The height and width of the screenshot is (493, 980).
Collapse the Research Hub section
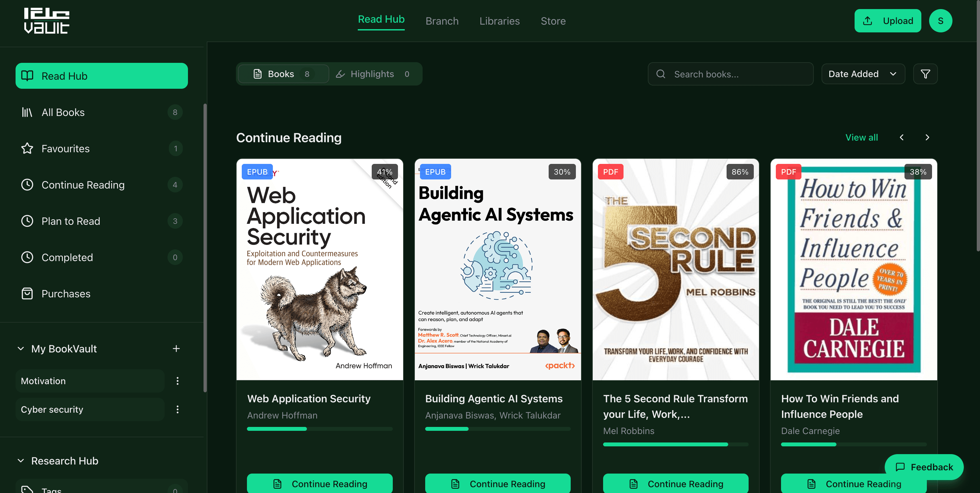tap(21, 461)
